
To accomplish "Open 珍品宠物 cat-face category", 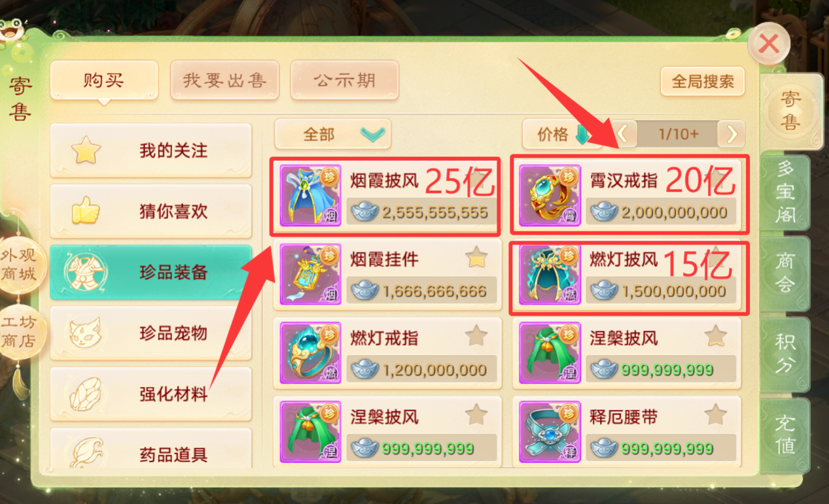I will click(150, 333).
